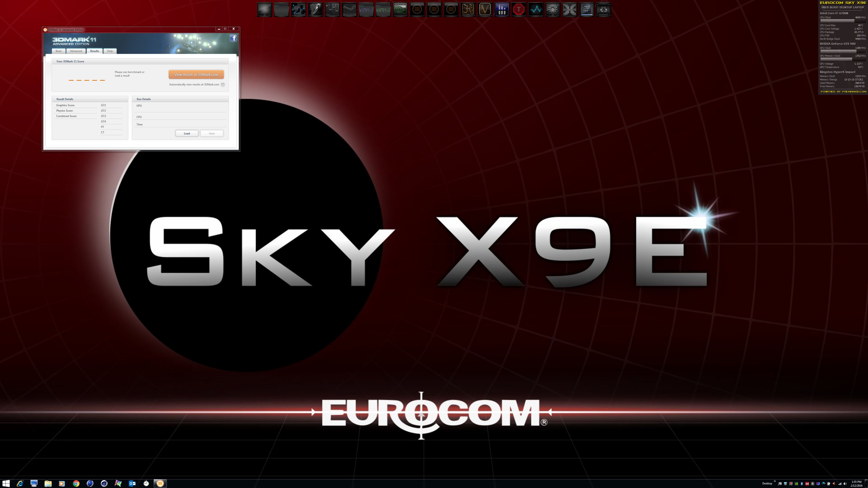Select the 3DMark 11 taskbar button
The width and height of the screenshot is (868, 488).
160,484
